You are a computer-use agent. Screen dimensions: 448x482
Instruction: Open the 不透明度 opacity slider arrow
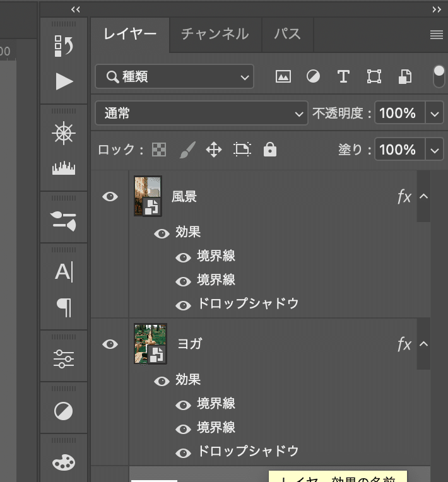[435, 114]
